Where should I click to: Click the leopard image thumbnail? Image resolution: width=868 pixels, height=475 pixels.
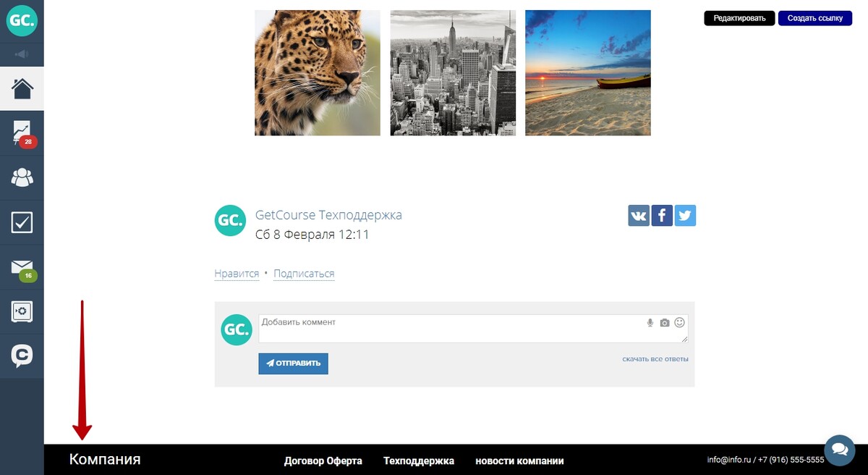[x=318, y=73]
